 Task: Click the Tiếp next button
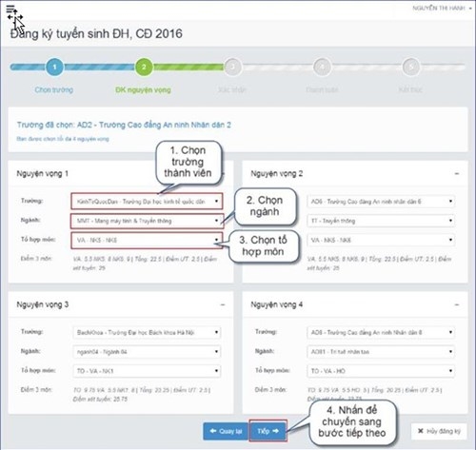[268, 431]
